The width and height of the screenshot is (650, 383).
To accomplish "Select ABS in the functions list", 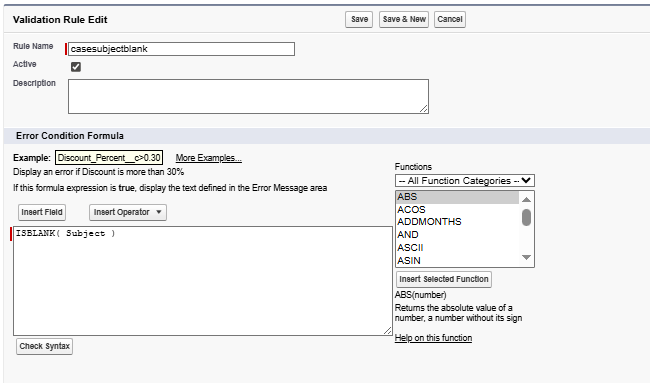I will 457,197.
